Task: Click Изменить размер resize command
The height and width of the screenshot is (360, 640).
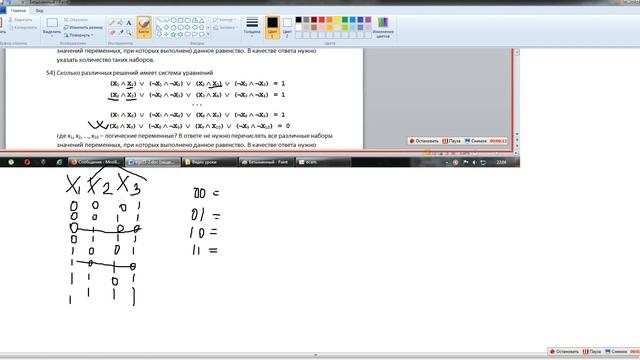Action: click(x=83, y=27)
